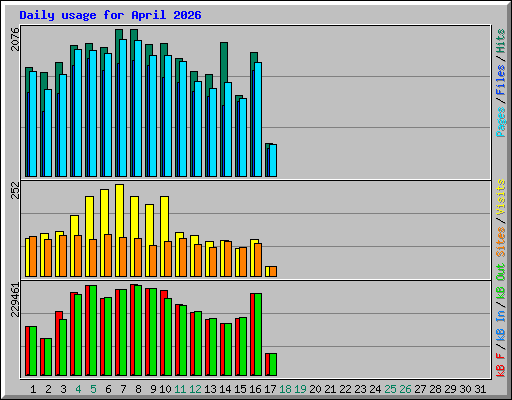The image size is (512, 400).
Task: Click the 252 visits axis value
Action: 15,190
